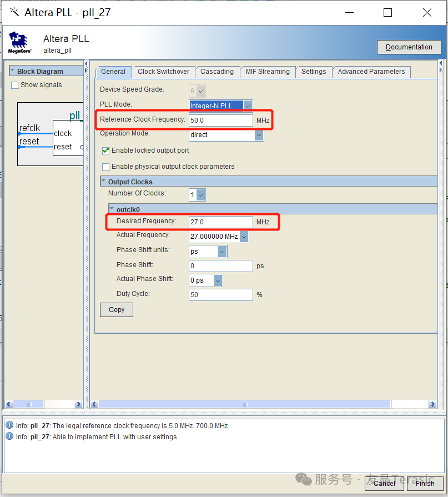Viewport: 448px width, 497px height.
Task: Open the PLL Mode dropdown
Action: coord(248,106)
